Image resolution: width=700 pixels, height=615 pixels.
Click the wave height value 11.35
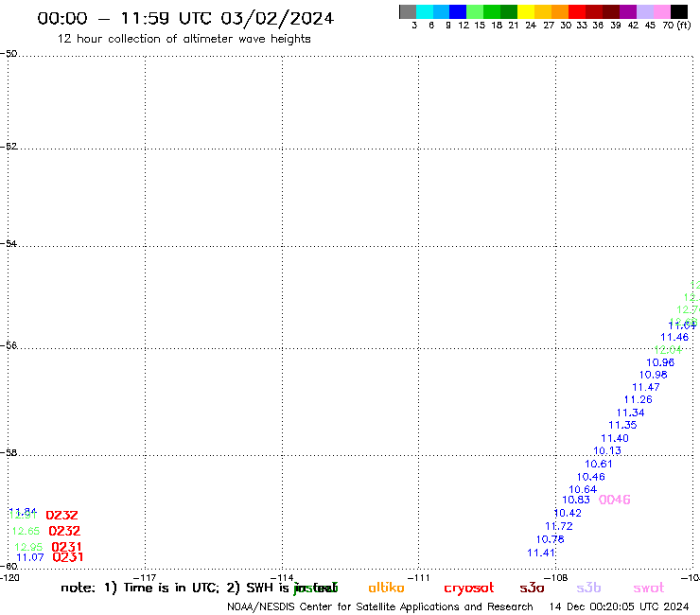click(622, 425)
